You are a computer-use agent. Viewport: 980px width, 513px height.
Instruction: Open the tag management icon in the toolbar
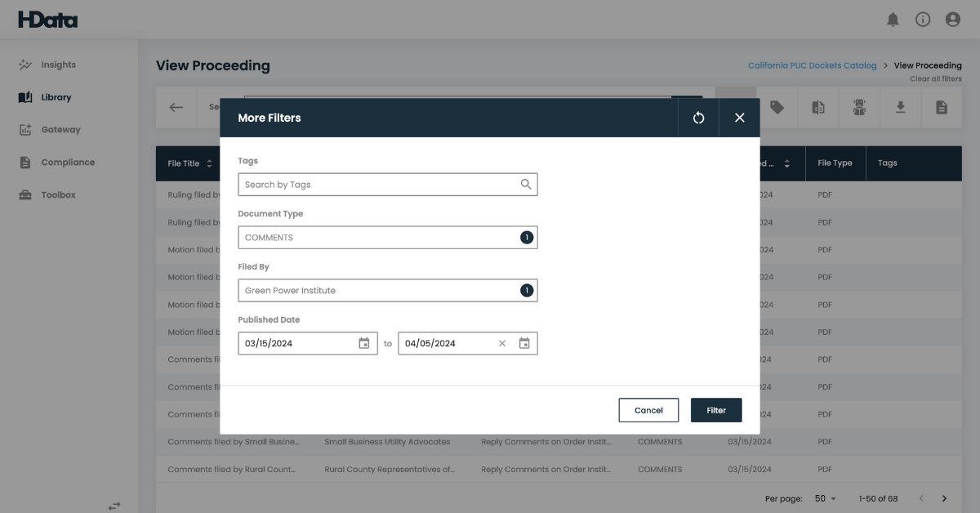pyautogui.click(x=778, y=107)
